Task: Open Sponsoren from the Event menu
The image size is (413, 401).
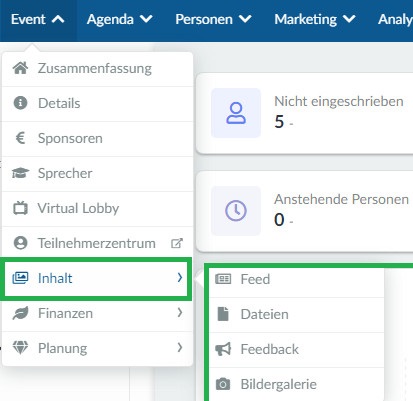Action: (x=98, y=139)
